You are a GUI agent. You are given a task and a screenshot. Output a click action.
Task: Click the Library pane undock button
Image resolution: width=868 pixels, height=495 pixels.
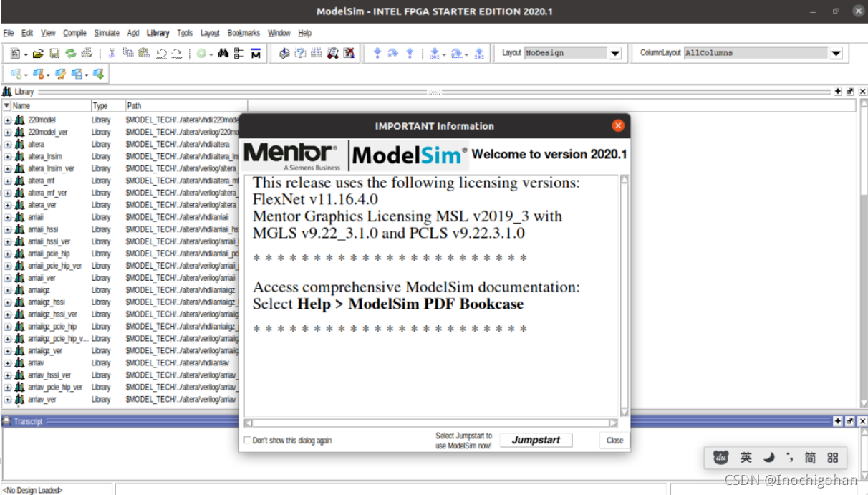click(x=850, y=92)
